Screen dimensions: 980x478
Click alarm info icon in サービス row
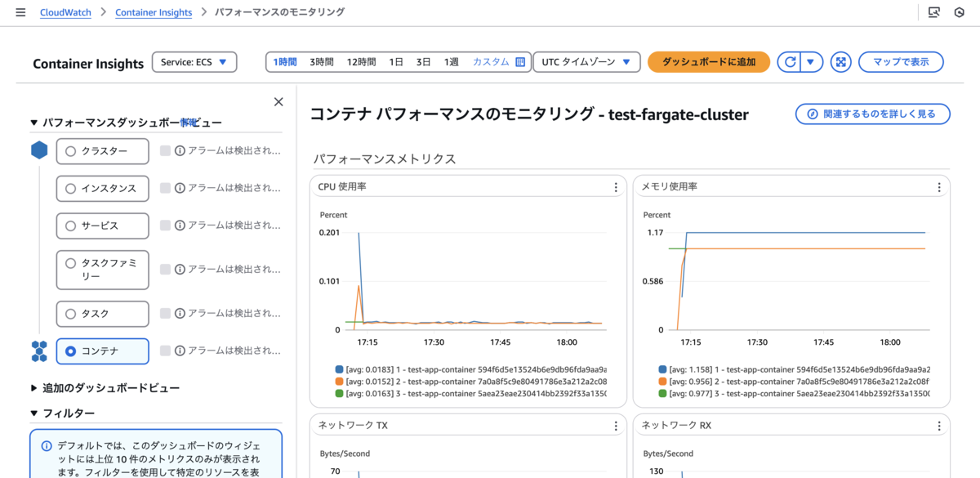click(180, 226)
